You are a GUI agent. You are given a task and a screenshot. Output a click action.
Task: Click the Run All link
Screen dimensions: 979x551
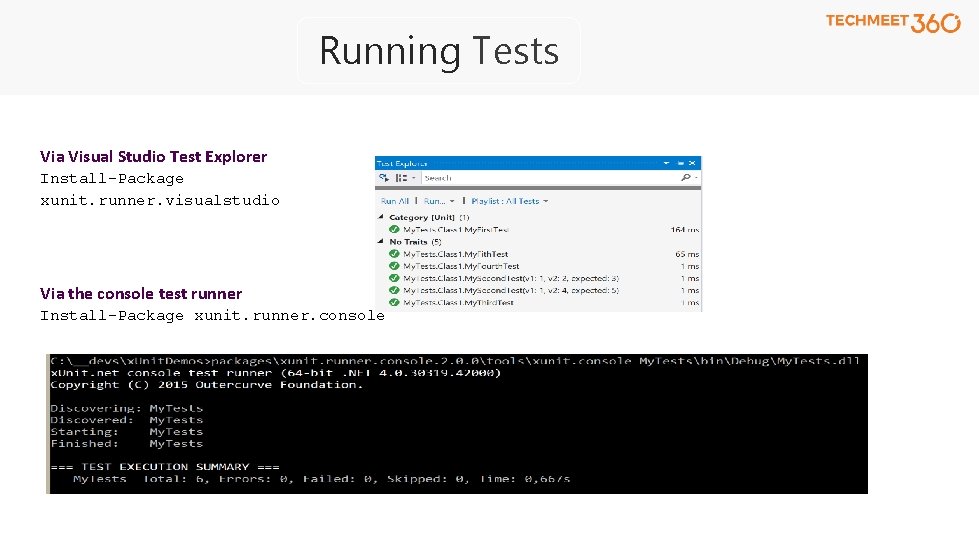tap(395, 201)
